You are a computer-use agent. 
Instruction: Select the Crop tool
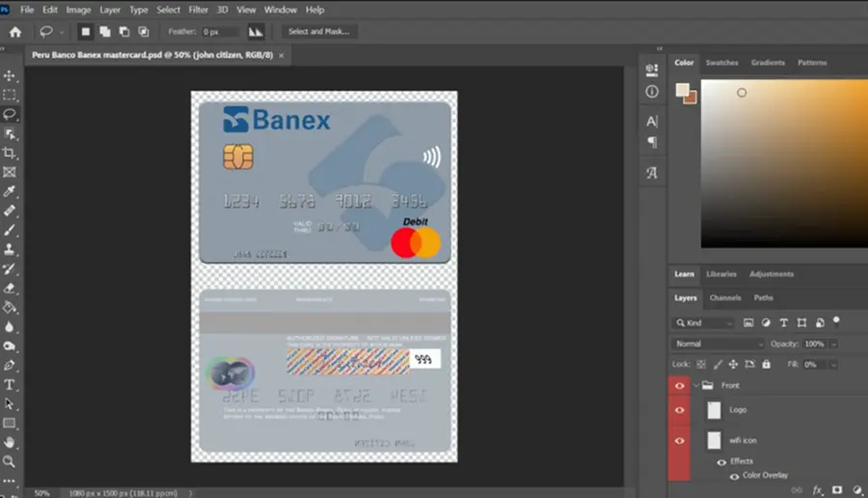(x=10, y=152)
